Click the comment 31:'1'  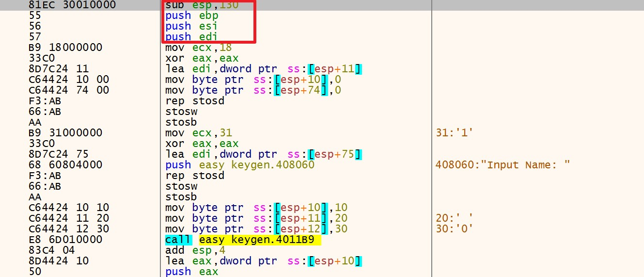pos(454,133)
